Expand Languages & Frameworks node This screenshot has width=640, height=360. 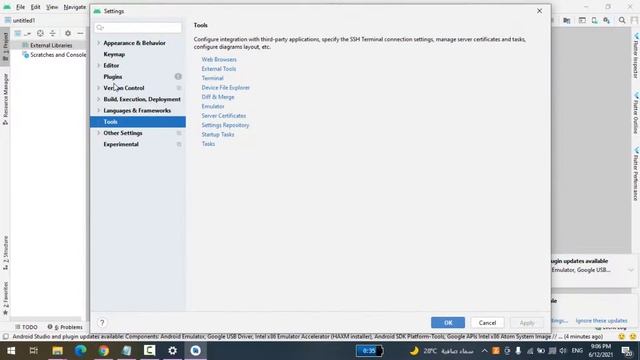pos(99,110)
